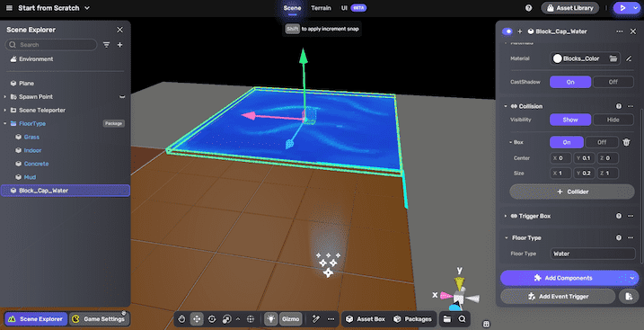Browse materials with the folder icon
The image size is (644, 330).
tap(613, 58)
